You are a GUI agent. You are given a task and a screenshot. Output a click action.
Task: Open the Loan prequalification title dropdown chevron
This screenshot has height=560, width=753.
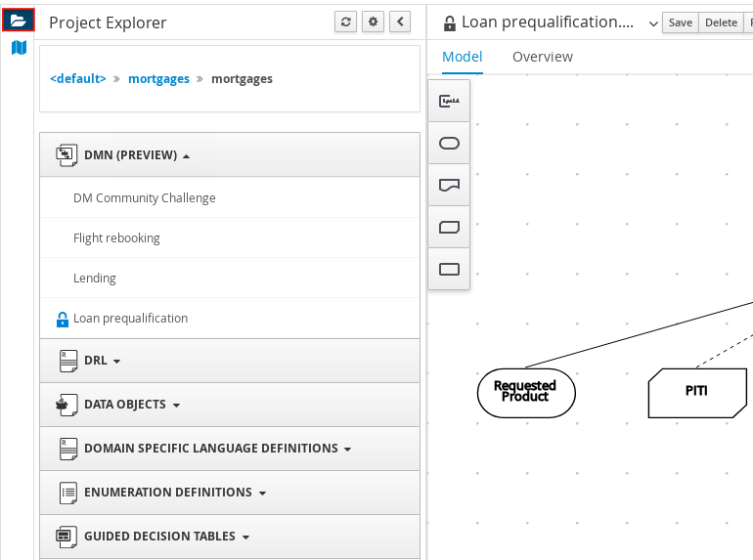point(653,23)
